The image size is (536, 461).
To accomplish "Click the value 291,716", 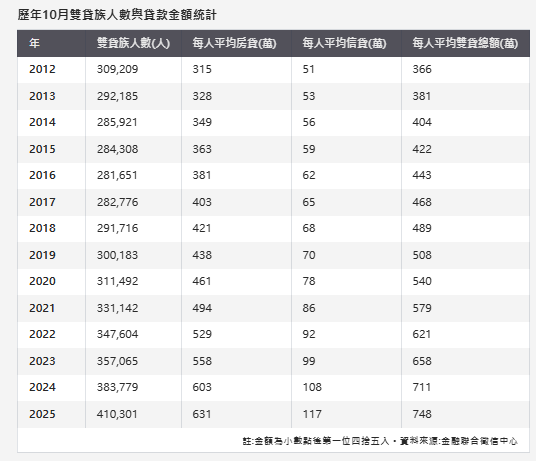I will [x=117, y=228].
